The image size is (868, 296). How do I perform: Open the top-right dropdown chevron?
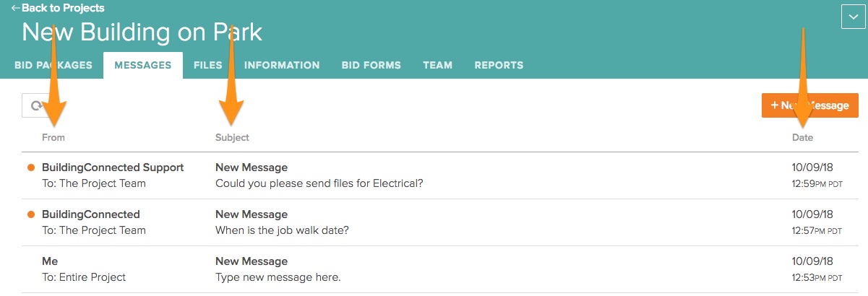[x=854, y=17]
